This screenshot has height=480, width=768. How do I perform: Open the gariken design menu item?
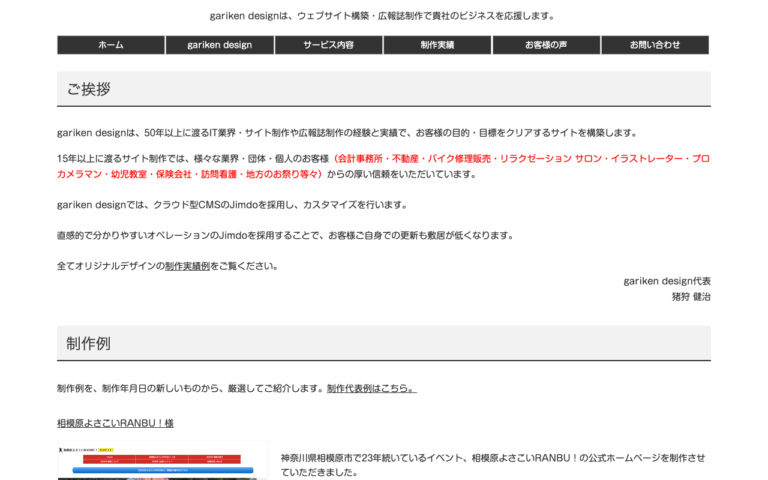click(x=219, y=45)
